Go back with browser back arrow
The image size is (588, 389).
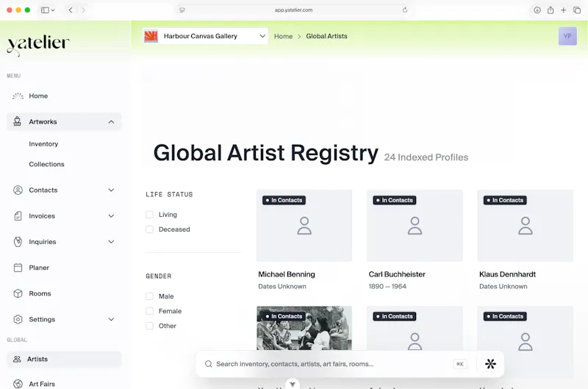pos(71,10)
